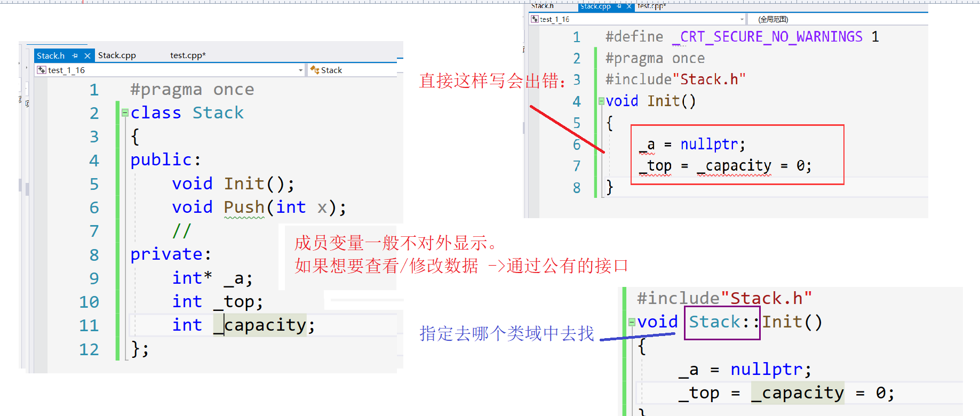Pin the Stack.h tab in left editor

pos(75,55)
